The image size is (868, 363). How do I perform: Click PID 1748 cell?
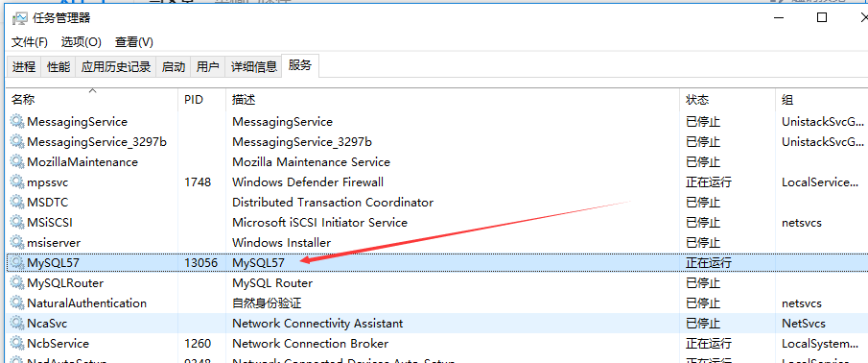[x=198, y=181]
